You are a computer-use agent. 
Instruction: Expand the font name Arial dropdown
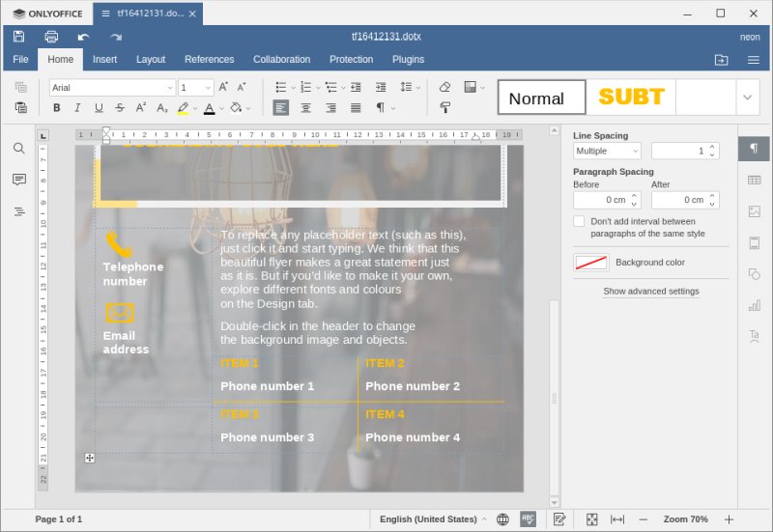click(170, 87)
